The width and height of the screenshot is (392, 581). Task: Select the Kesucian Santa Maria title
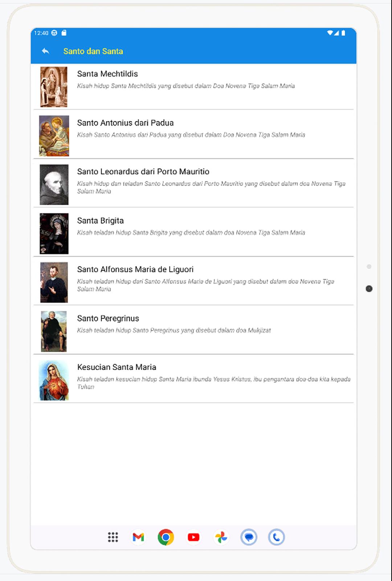(x=117, y=367)
